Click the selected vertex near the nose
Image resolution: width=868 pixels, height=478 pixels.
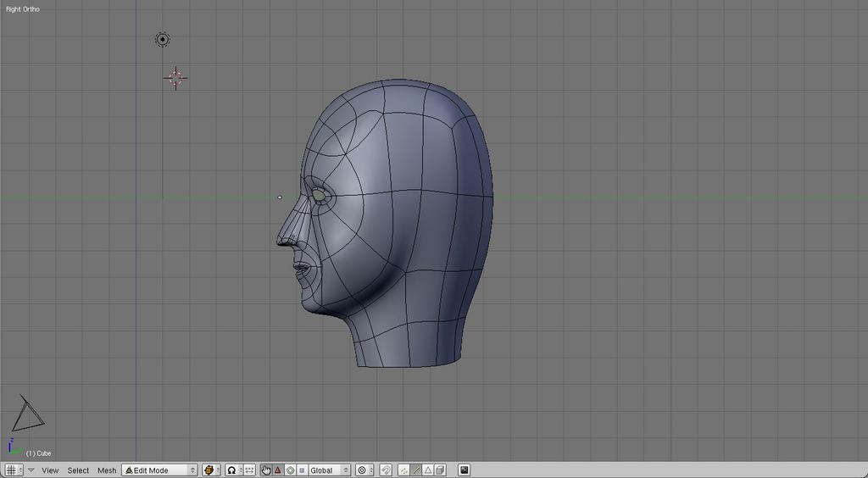pyautogui.click(x=280, y=197)
